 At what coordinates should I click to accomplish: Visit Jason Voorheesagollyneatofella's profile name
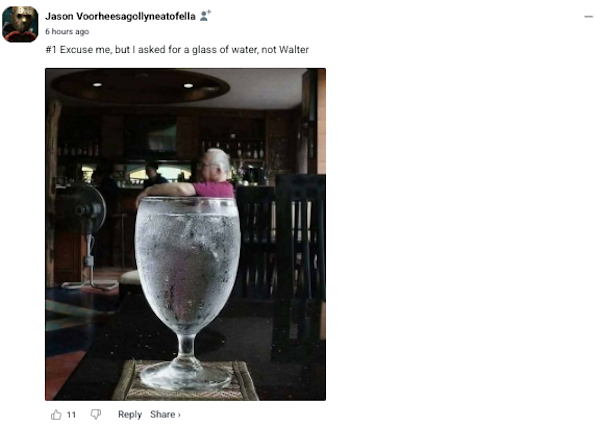coord(120,16)
